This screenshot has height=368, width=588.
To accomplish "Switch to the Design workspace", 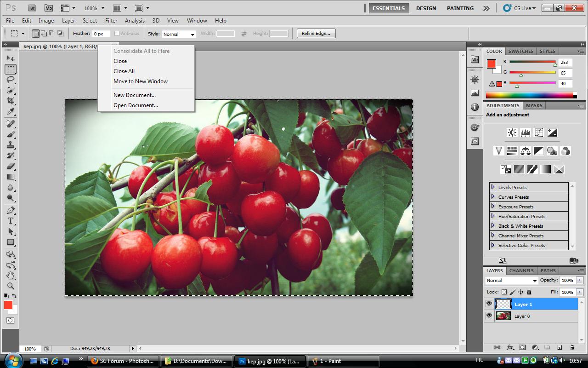I will [x=426, y=8].
